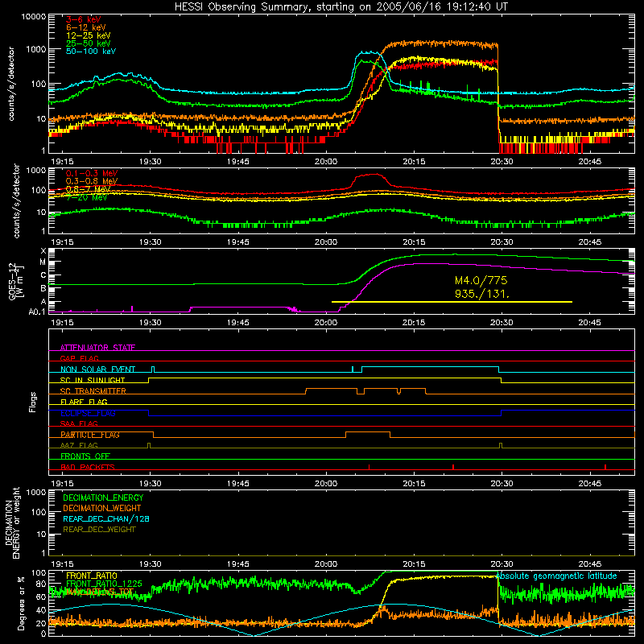Click the 20:15 tick under the GOES-12 panel
Image resolution: width=644 pixels, height=644 pixels.
(414, 323)
